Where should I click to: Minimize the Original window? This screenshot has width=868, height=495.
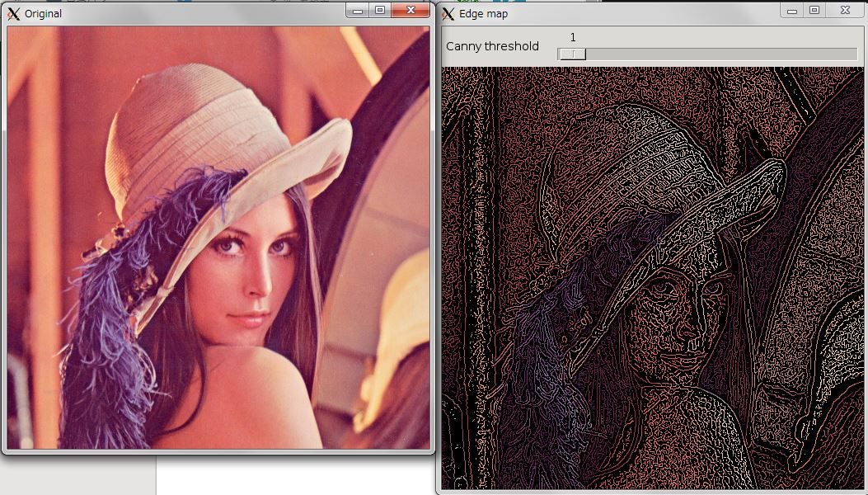tap(358, 11)
